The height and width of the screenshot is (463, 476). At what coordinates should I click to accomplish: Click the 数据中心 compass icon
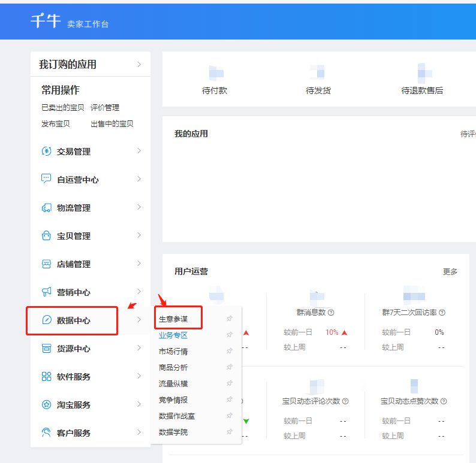(47, 320)
